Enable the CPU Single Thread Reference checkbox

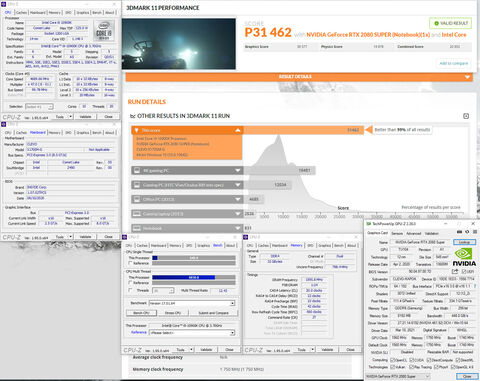pos(130,263)
